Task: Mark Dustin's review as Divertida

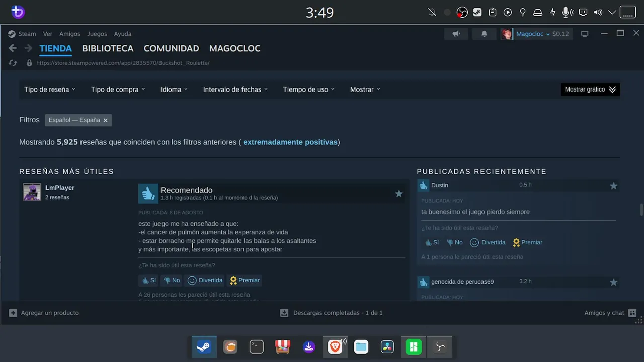Action: coord(488,242)
